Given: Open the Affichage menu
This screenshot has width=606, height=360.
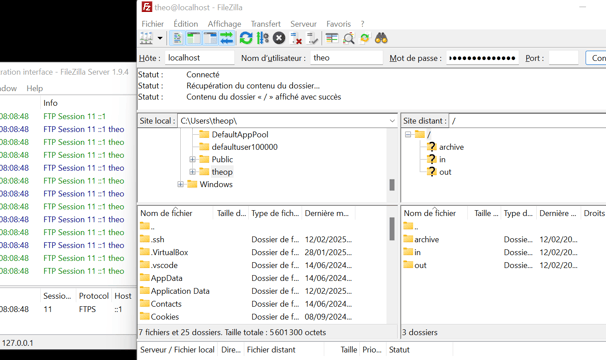Looking at the screenshot, I should click(x=224, y=24).
